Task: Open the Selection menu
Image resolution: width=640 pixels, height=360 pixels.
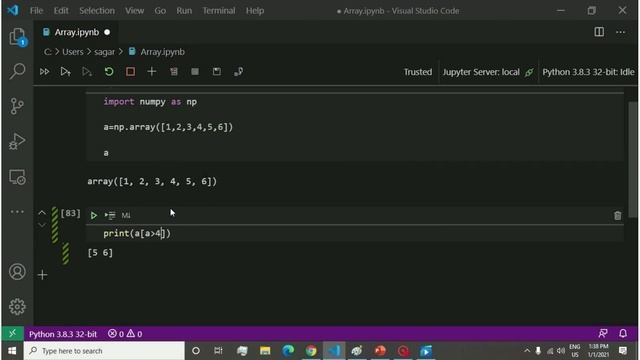Action: click(x=97, y=11)
